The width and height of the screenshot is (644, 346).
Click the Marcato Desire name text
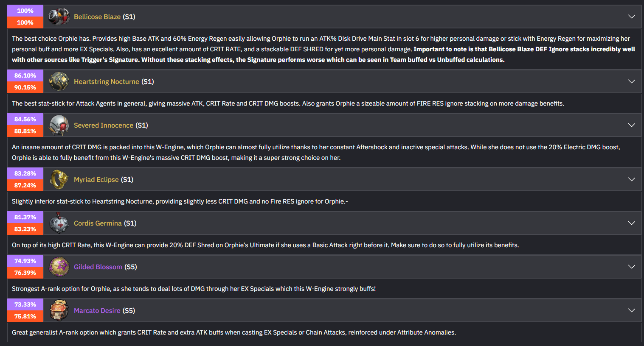click(97, 310)
